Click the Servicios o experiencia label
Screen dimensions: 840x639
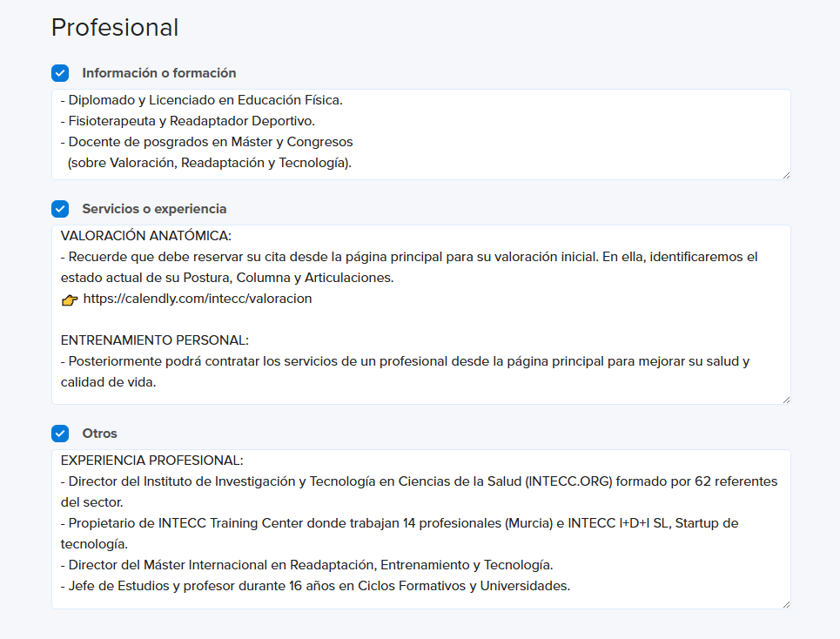[154, 209]
